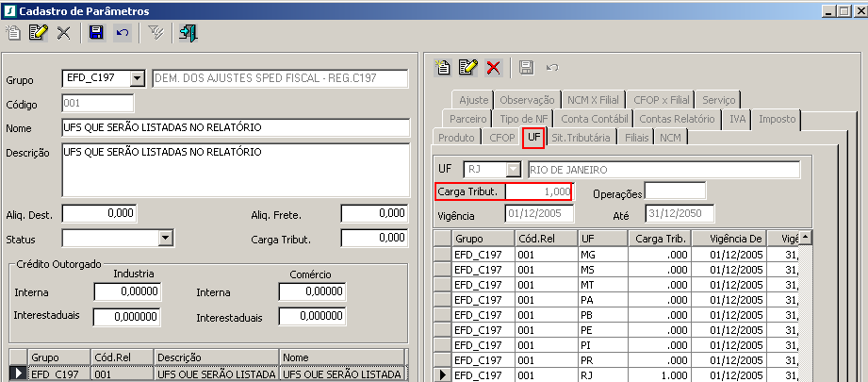Click the exit door icon
Image resolution: width=868 pixels, height=382 pixels.
tap(188, 33)
